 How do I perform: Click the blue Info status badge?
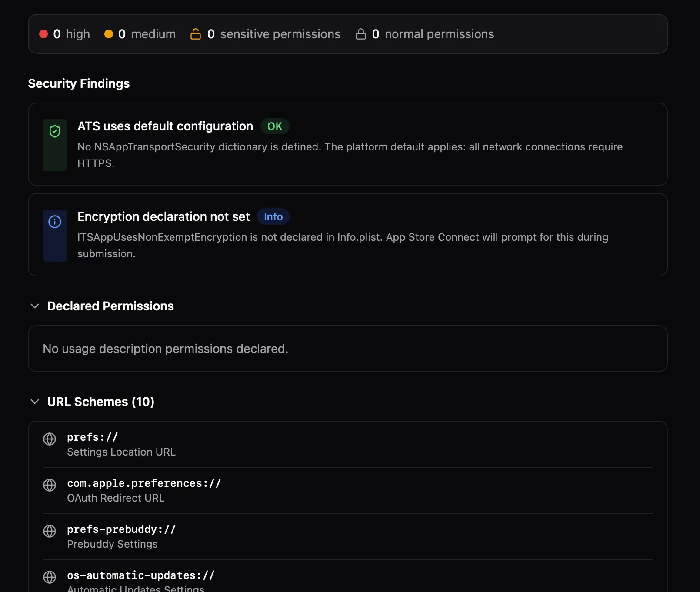pos(273,217)
